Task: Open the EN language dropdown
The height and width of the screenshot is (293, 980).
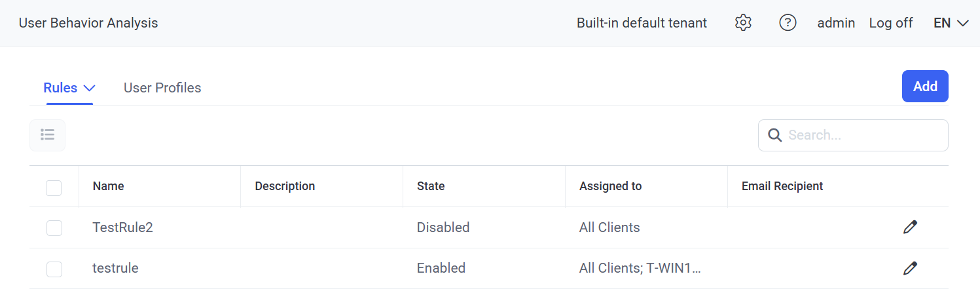Action: pos(951,23)
